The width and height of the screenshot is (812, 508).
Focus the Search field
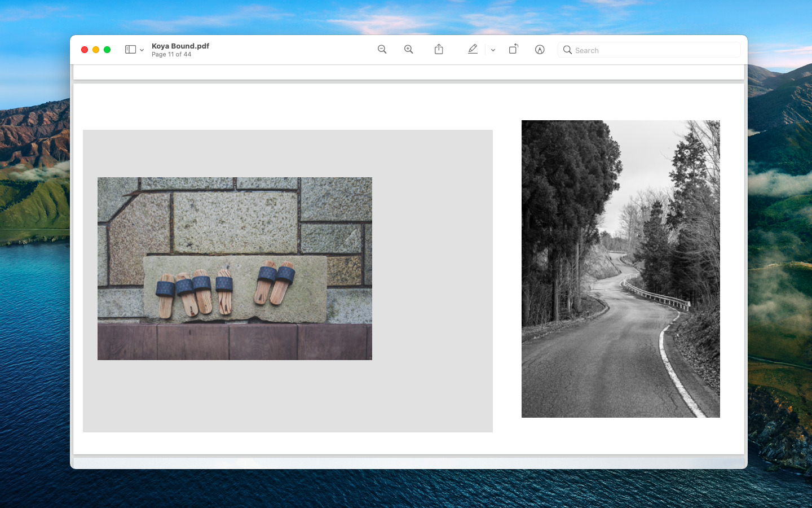pos(649,50)
